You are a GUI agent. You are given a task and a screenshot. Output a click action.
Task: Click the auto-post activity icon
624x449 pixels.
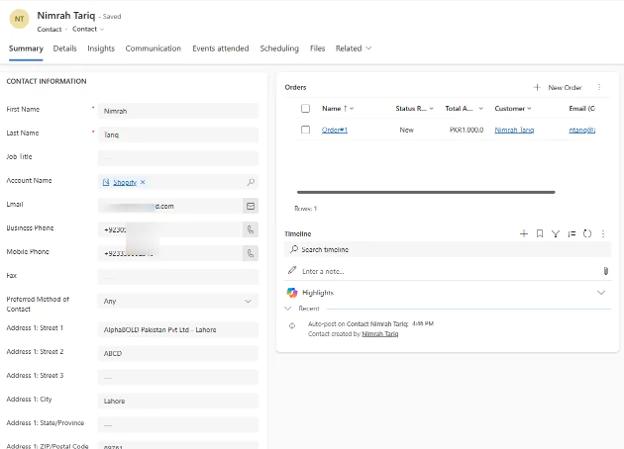point(292,326)
